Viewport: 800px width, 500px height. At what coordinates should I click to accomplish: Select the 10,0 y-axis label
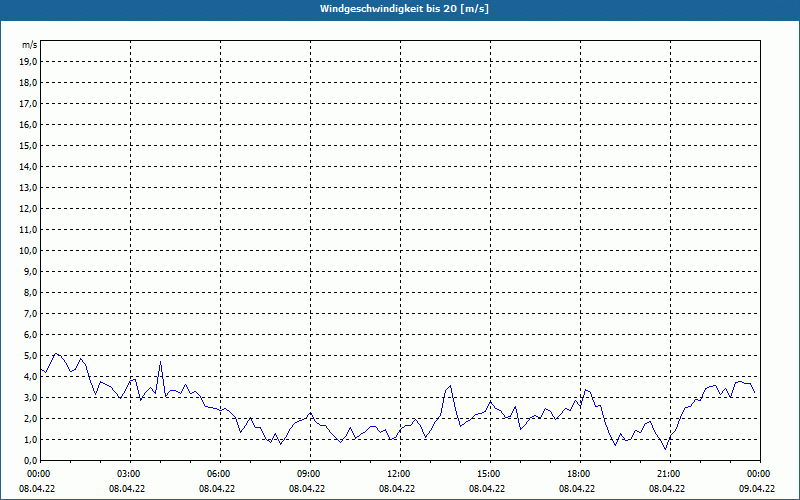27,251
